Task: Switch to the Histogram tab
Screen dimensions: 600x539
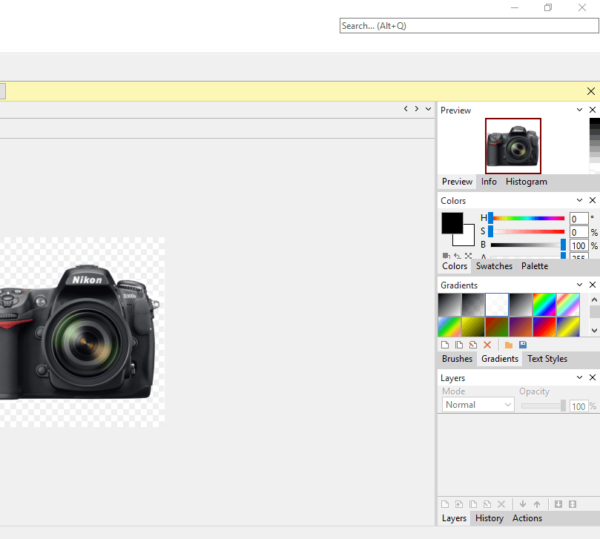Action: [526, 181]
